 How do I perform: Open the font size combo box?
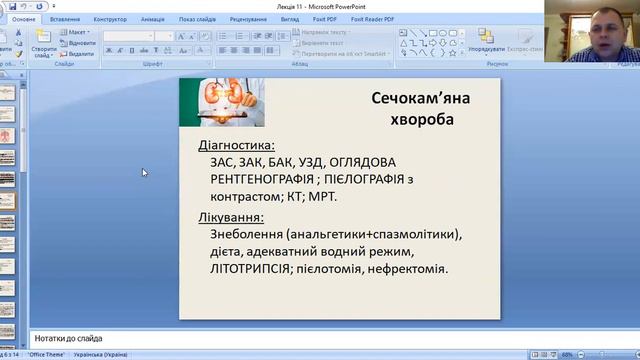click(x=164, y=36)
